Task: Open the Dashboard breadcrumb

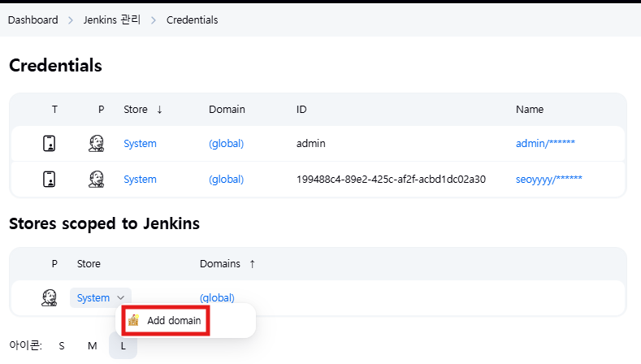Action: point(33,19)
